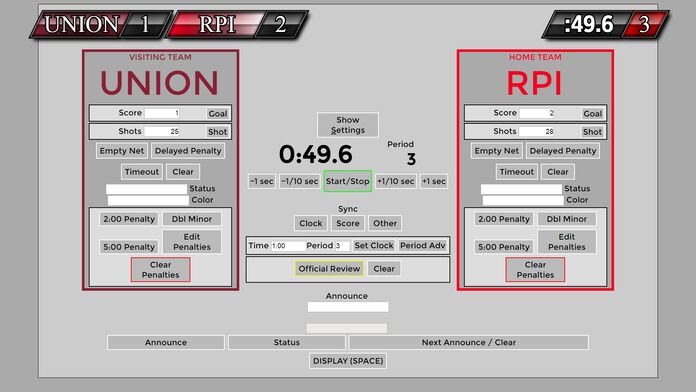Toggle Empty Net for Union
Viewport: 696px width, 392px height.
point(122,151)
